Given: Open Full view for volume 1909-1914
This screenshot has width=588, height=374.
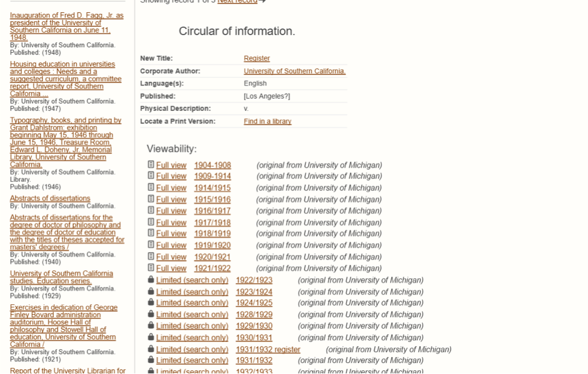Looking at the screenshot, I should click(171, 176).
